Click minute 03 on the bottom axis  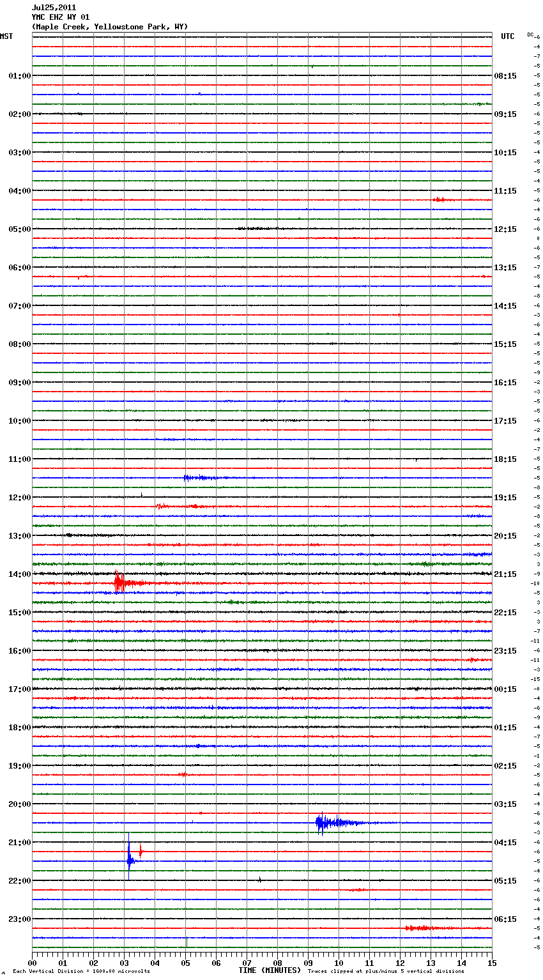(125, 963)
